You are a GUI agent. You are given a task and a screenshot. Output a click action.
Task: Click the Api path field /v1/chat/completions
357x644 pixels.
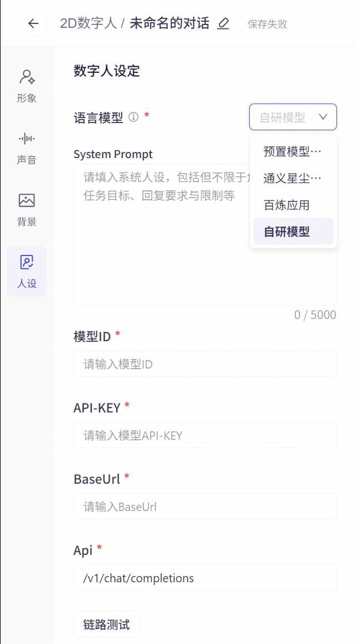coord(205,577)
